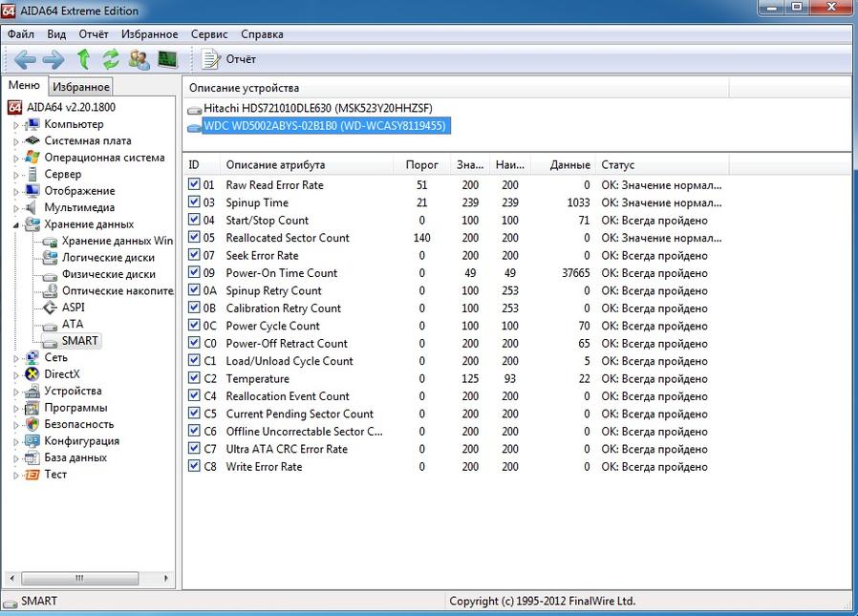This screenshot has height=616, width=858.
Task: Click the Отчёт report page icon
Action: tap(210, 59)
